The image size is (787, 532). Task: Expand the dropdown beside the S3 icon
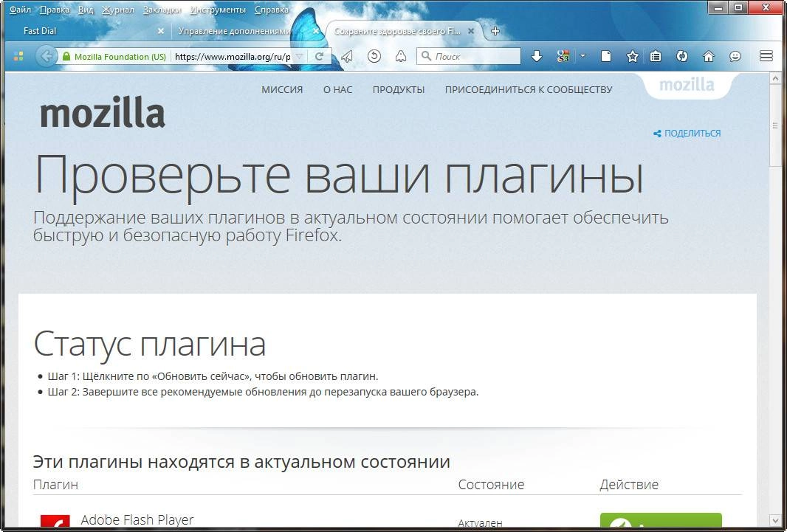582,56
